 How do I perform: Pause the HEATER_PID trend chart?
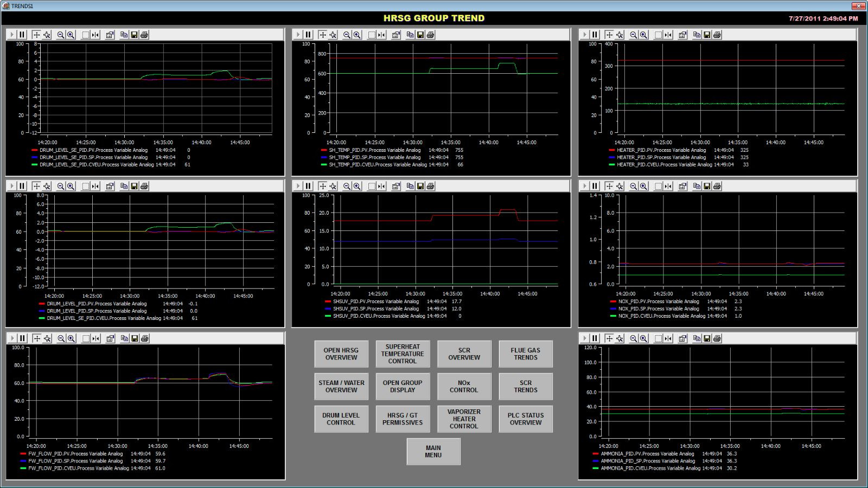coord(595,35)
